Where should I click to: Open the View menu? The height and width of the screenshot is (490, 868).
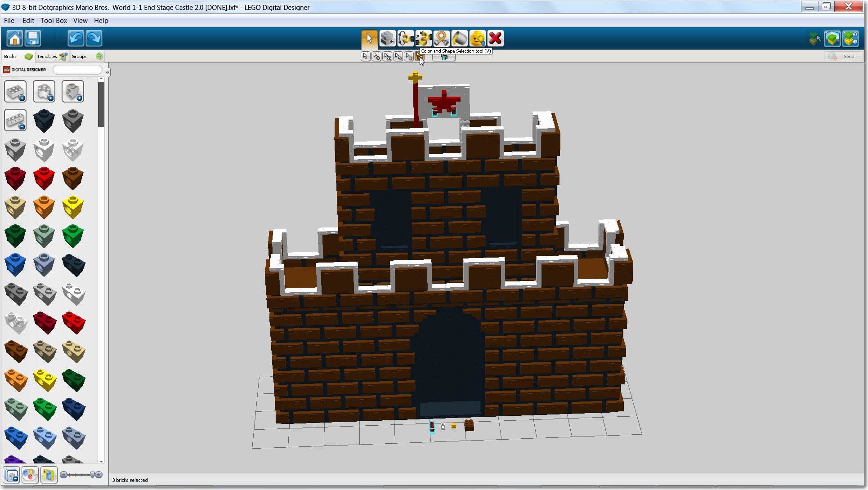(x=81, y=21)
